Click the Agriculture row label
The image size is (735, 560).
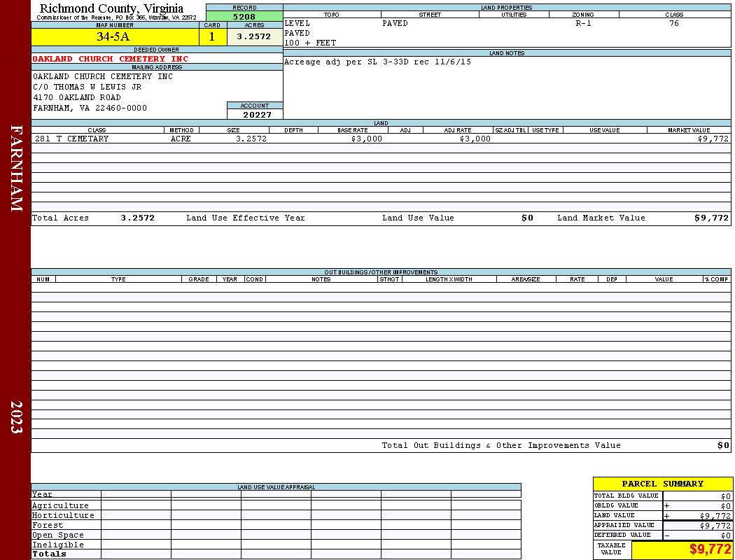tap(60, 505)
